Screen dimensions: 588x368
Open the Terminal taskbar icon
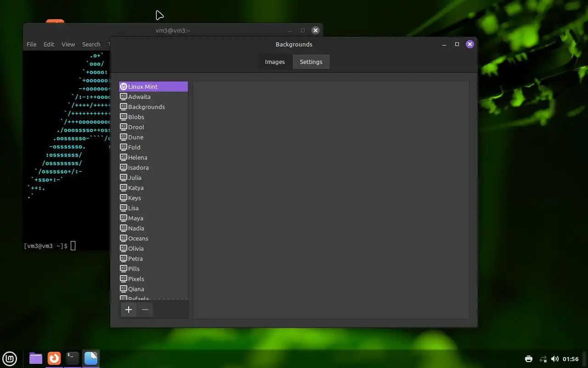click(73, 358)
